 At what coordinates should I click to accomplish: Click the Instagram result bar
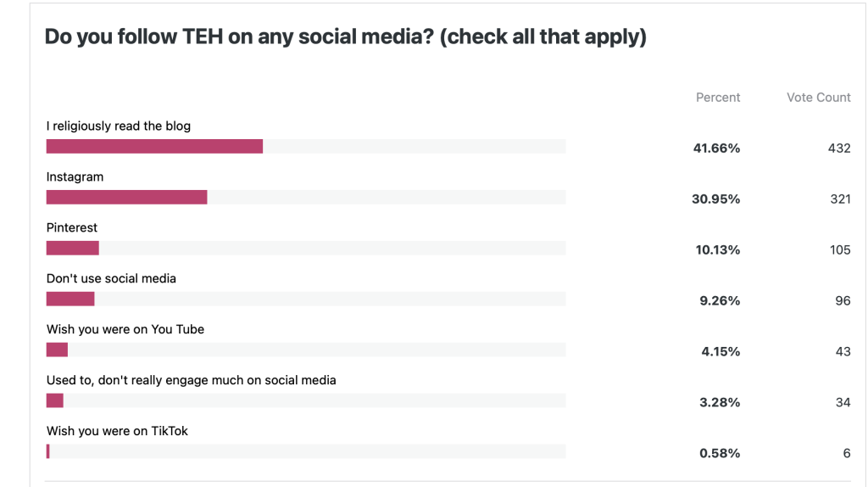tap(126, 198)
